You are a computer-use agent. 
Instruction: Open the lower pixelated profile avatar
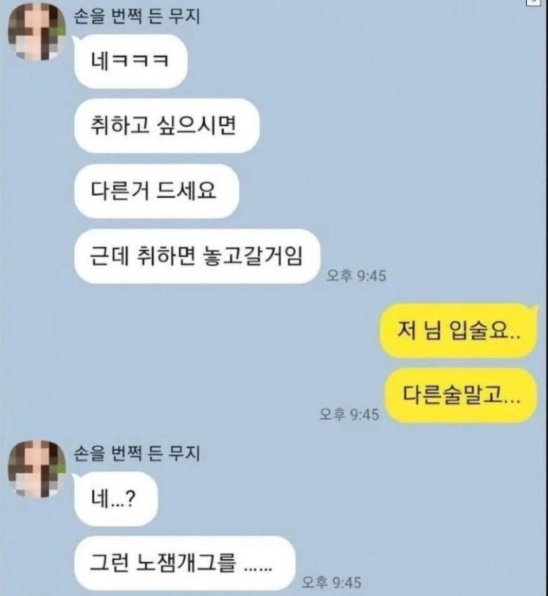[x=37, y=469]
